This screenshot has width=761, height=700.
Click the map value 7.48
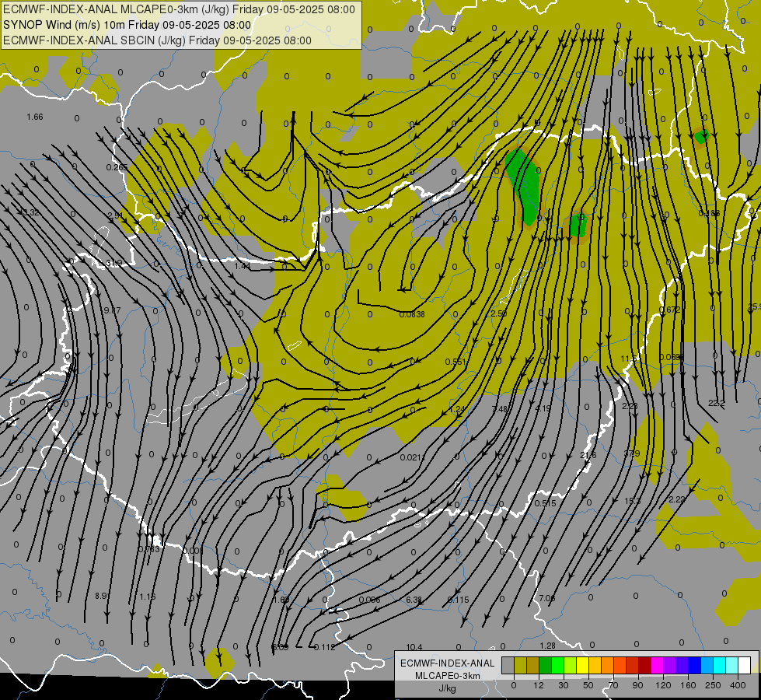pos(500,409)
